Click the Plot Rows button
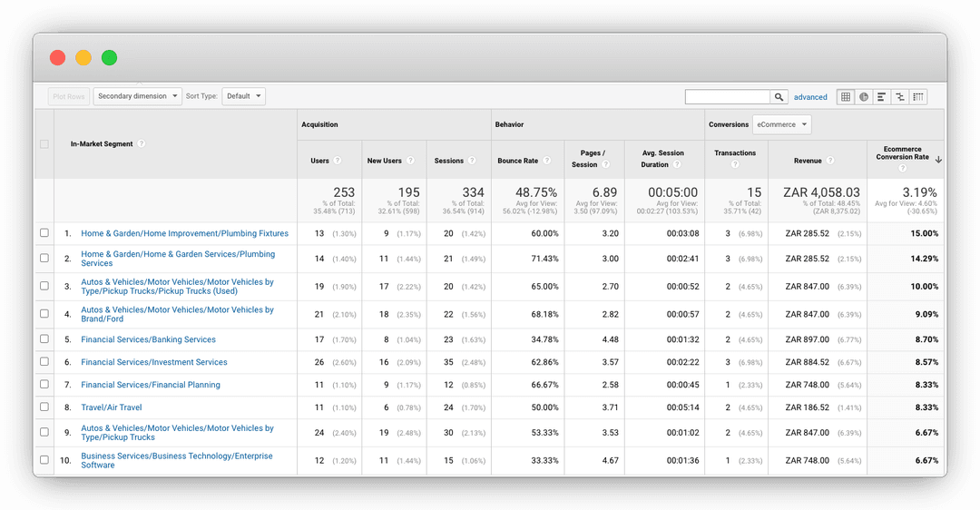 coord(69,96)
